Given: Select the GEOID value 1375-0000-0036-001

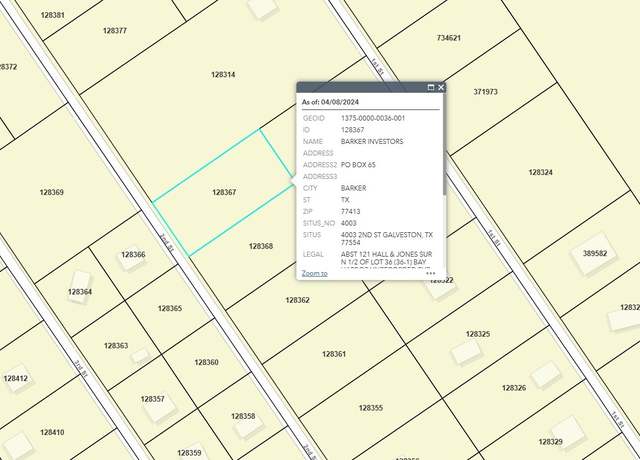Looking at the screenshot, I should (x=373, y=118).
